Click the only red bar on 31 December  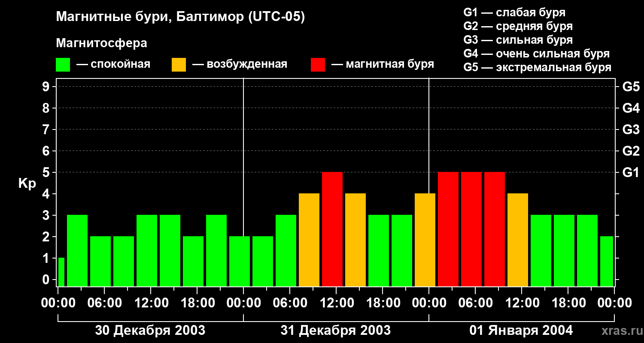point(332,229)
